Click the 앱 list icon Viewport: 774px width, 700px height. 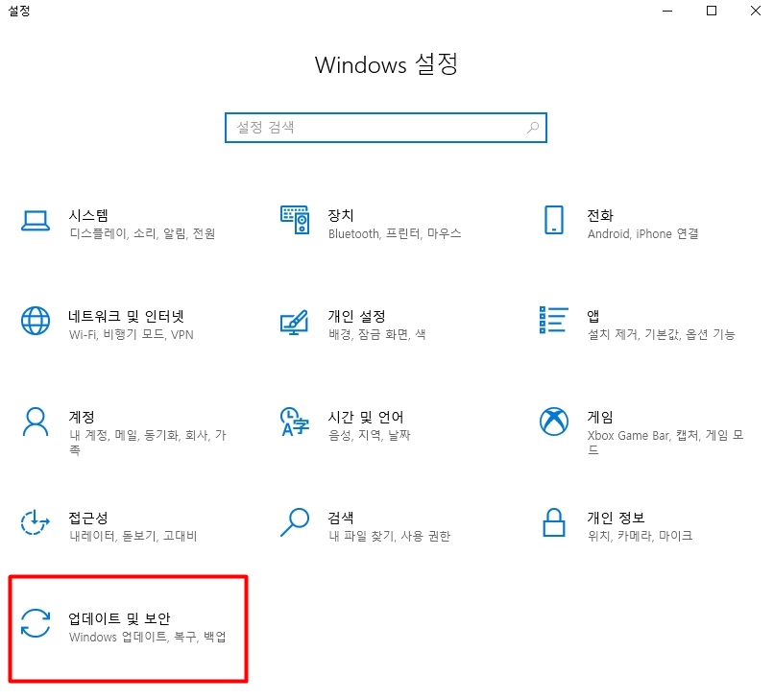tap(554, 320)
